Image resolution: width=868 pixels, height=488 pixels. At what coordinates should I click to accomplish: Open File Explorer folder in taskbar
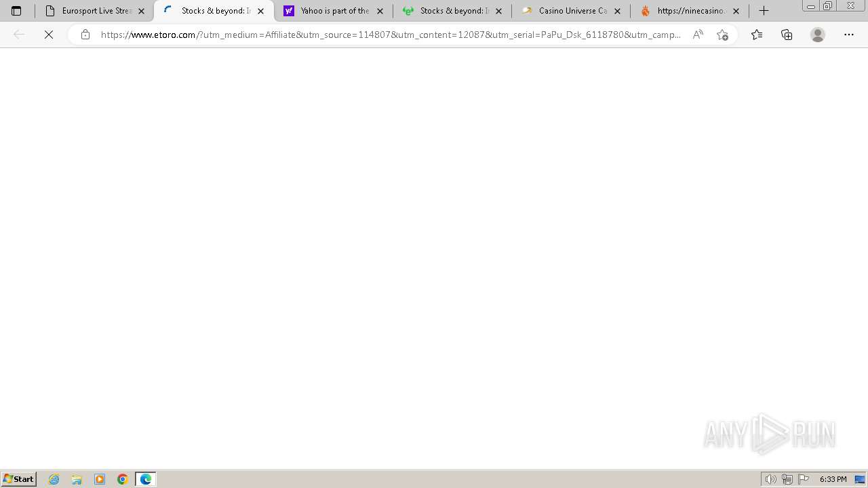click(77, 479)
